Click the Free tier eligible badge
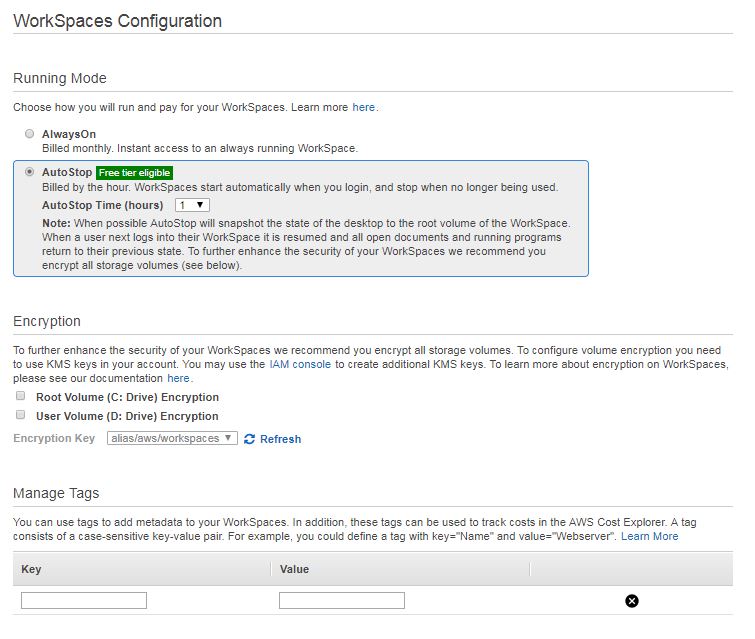 coord(134,173)
